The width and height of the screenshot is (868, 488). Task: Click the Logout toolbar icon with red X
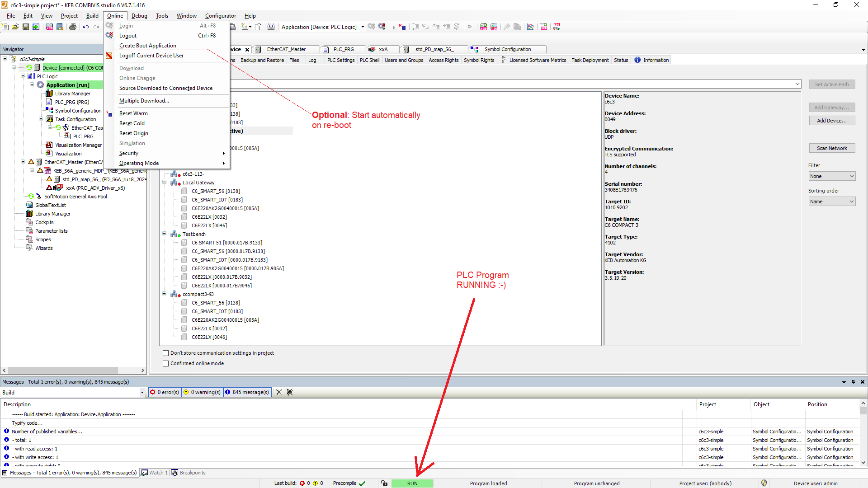click(x=382, y=27)
